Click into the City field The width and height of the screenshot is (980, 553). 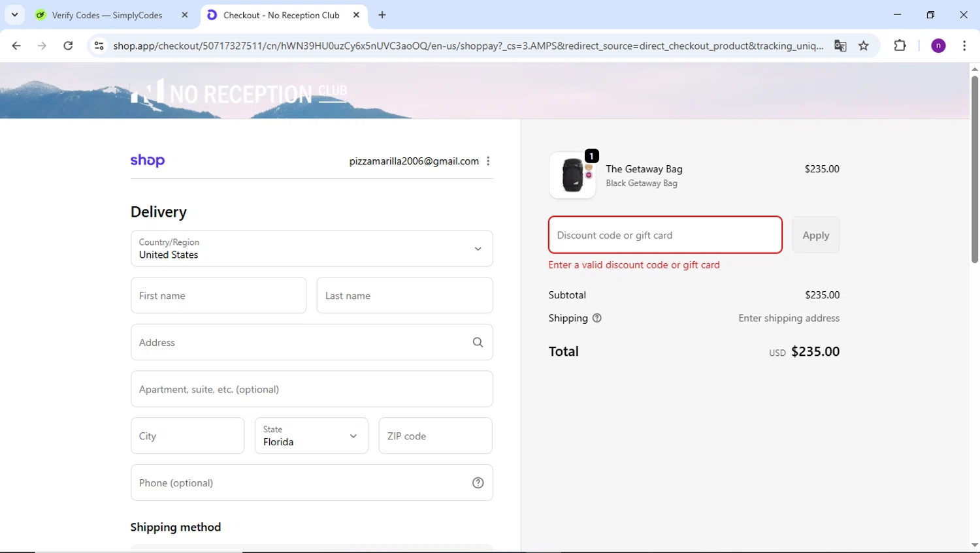point(188,435)
